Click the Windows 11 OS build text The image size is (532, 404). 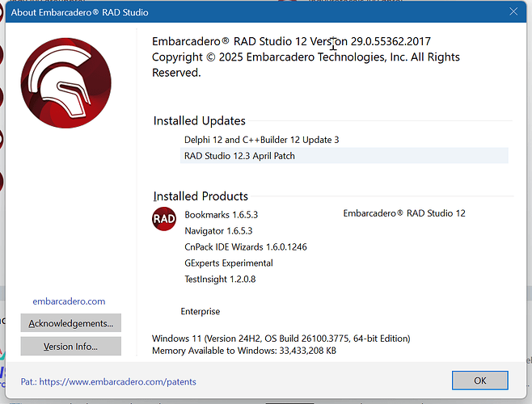pos(281,339)
